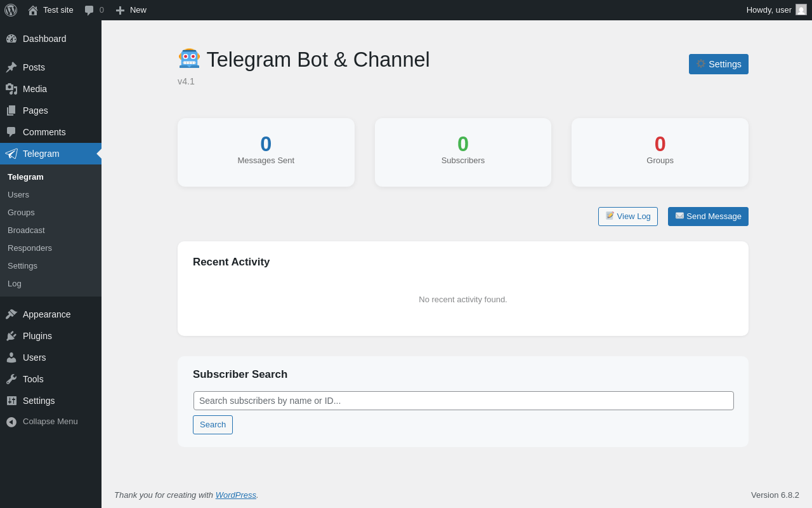This screenshot has height=508, width=812.
Task: Click the envelope icon on Send Message
Action: point(679,216)
